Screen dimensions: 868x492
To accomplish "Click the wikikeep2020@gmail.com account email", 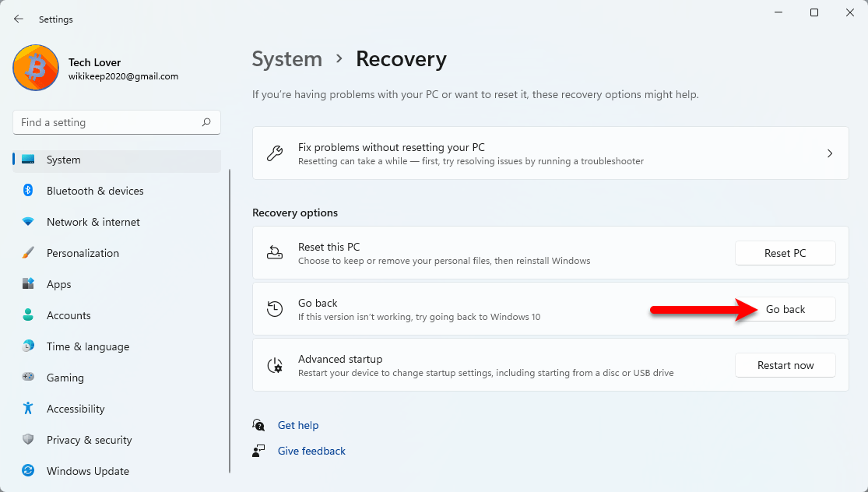I will (x=124, y=76).
